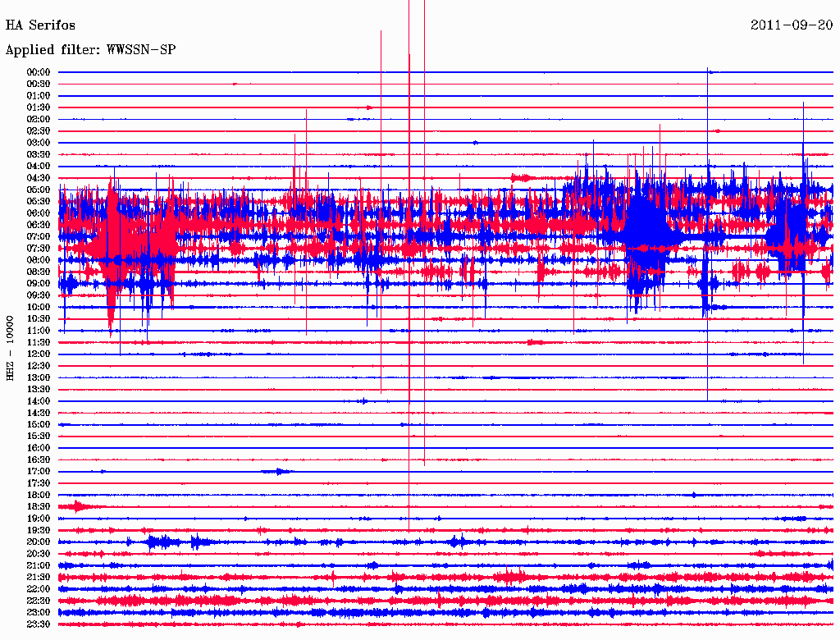The image size is (840, 640).
Task: Select the 19:00 time label
Action: (39, 519)
